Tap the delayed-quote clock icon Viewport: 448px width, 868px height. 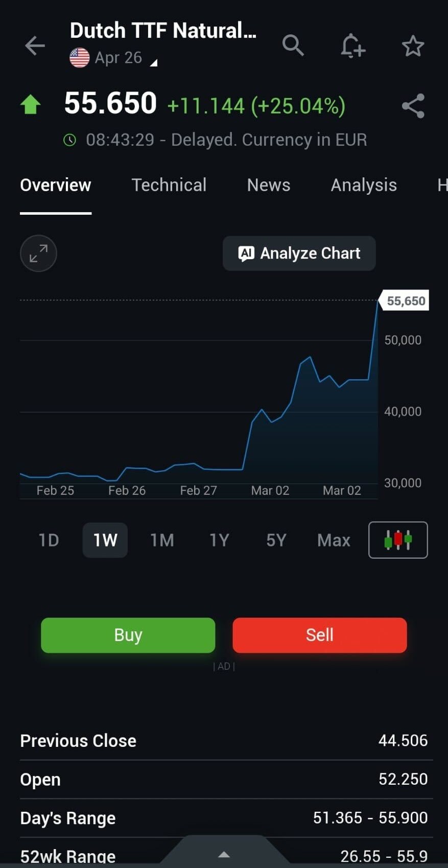[69, 140]
